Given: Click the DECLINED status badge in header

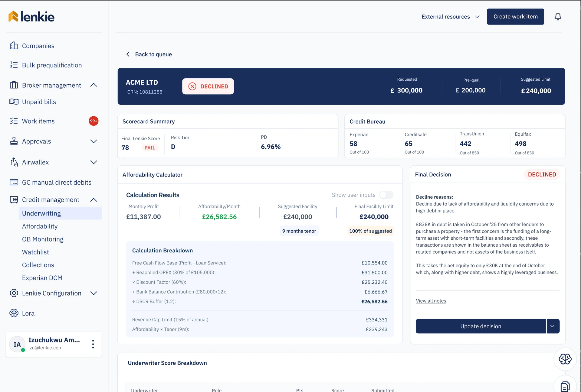Looking at the screenshot, I should tap(208, 86).
